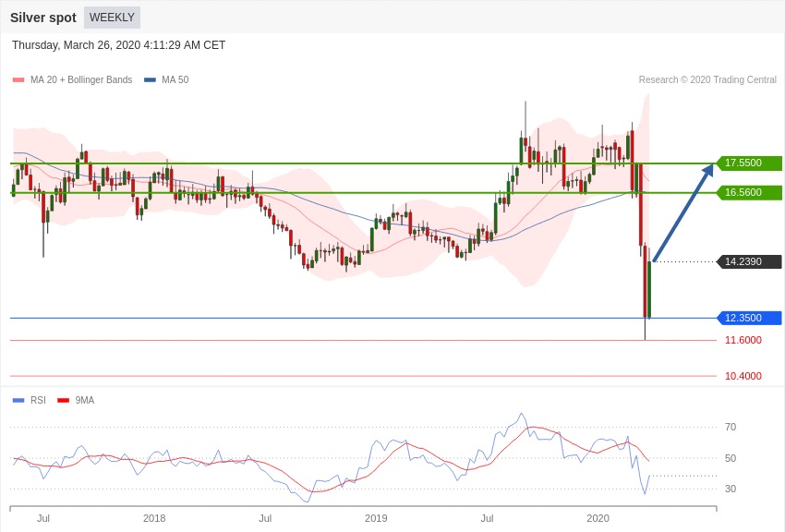Click the 2019 time axis label
The image size is (785, 532).
point(376,518)
